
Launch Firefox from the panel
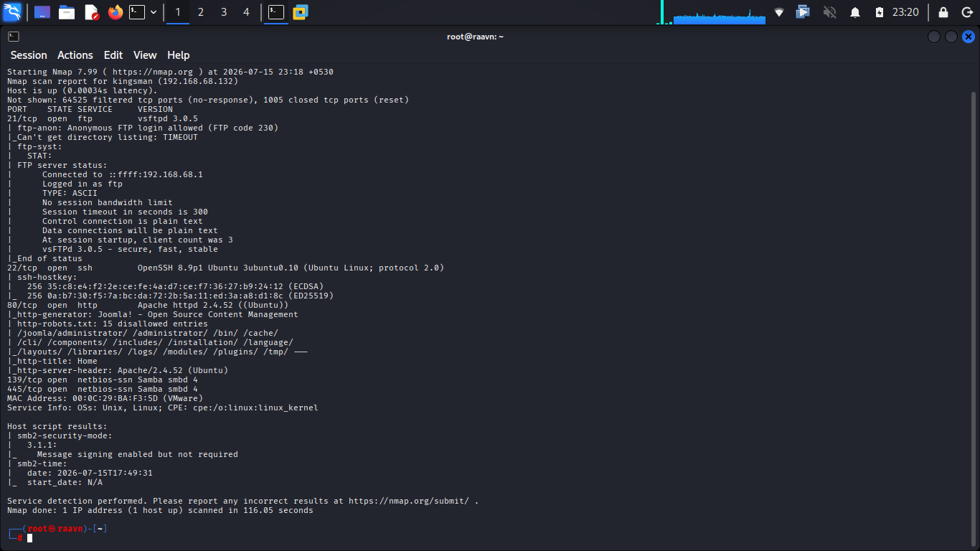(x=116, y=12)
